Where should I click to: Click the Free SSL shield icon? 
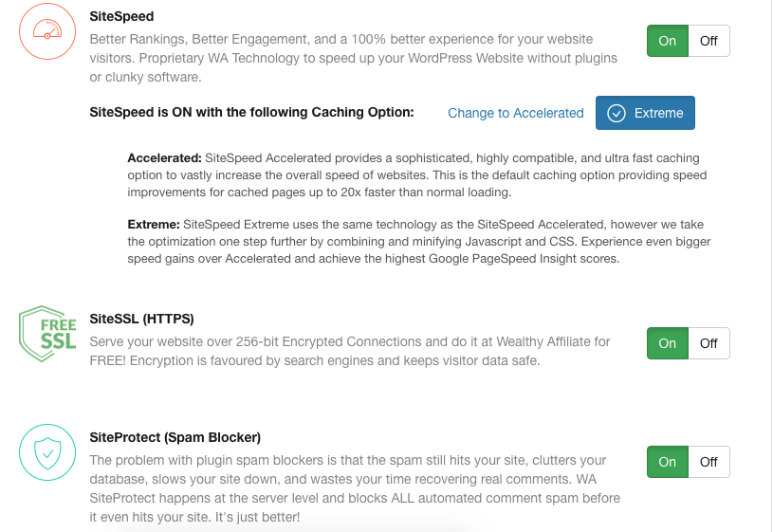(x=47, y=333)
